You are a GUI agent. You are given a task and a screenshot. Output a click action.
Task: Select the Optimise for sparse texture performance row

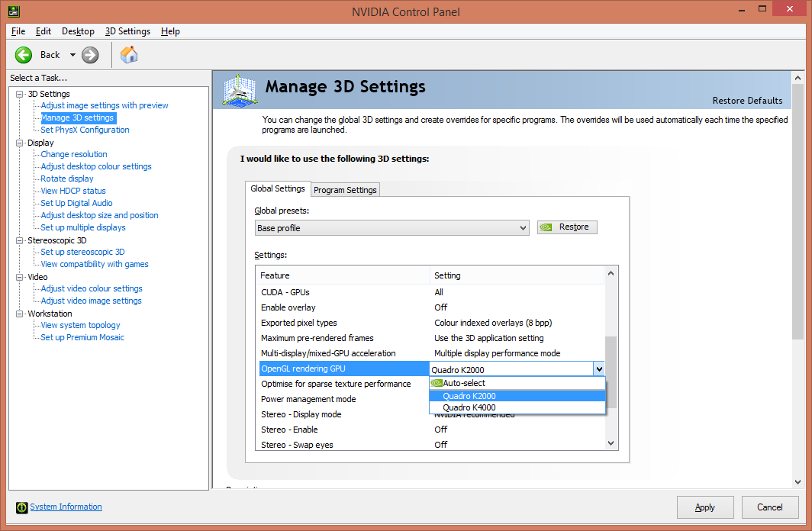(x=344, y=384)
